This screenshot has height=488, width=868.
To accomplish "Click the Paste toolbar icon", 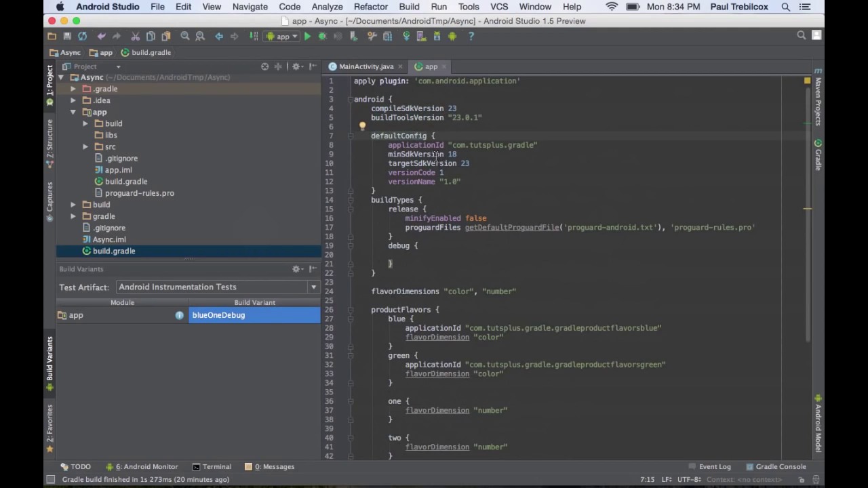I will [x=166, y=37].
